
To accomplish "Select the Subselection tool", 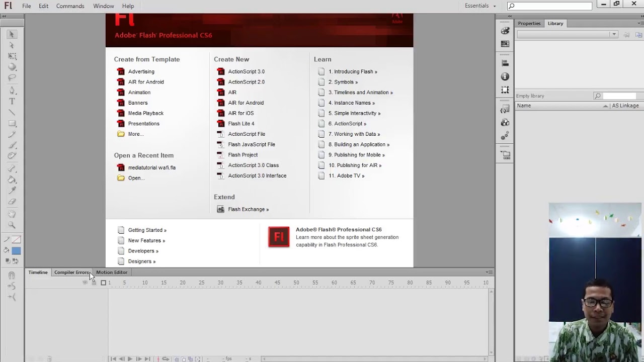I will [12, 45].
